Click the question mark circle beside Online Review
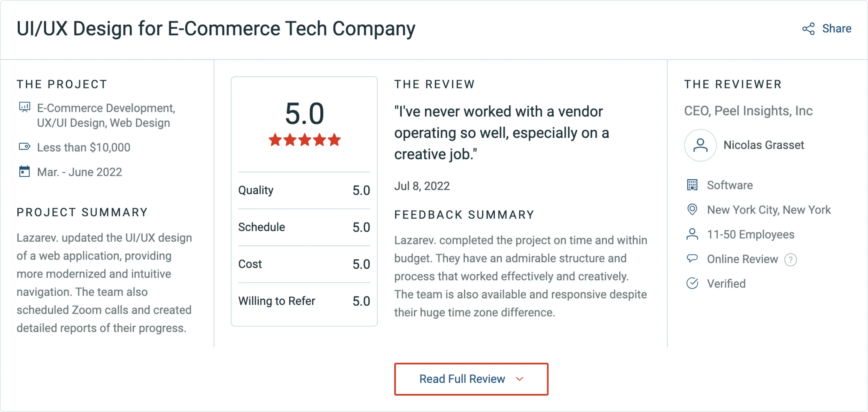 click(790, 259)
